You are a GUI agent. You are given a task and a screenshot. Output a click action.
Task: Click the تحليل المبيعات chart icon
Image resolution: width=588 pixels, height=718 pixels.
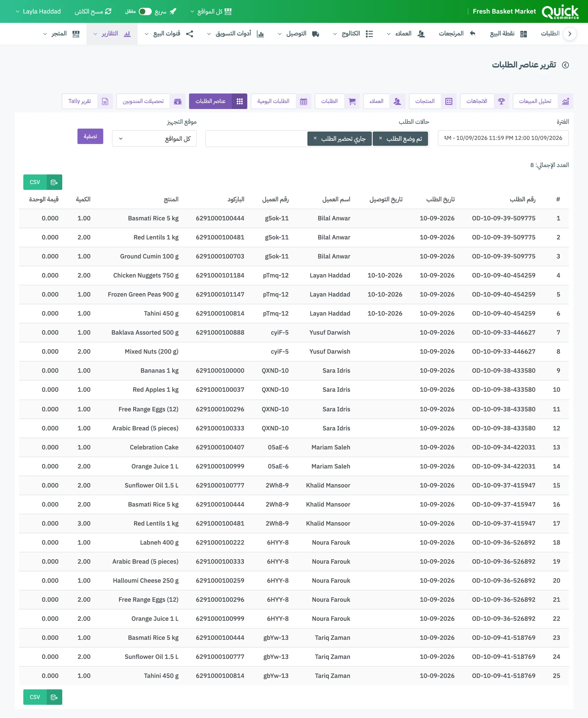(x=565, y=101)
